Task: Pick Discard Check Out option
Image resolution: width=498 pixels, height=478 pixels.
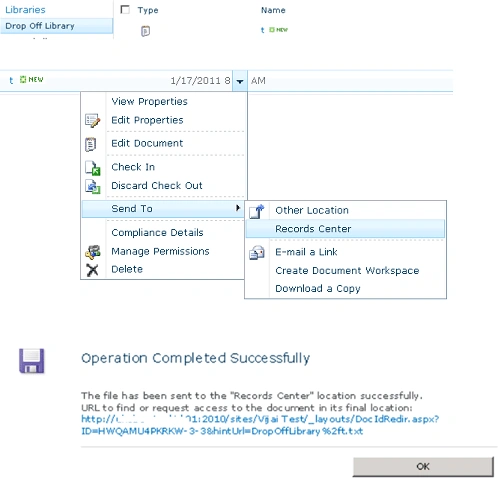Action: pos(157,185)
